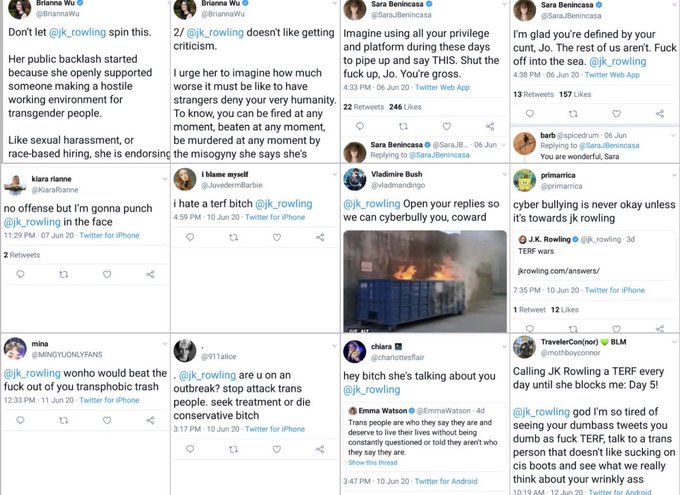
Task: Toggle like on Sara Benincasa's 4:38 PM tweet
Action: 616,114
